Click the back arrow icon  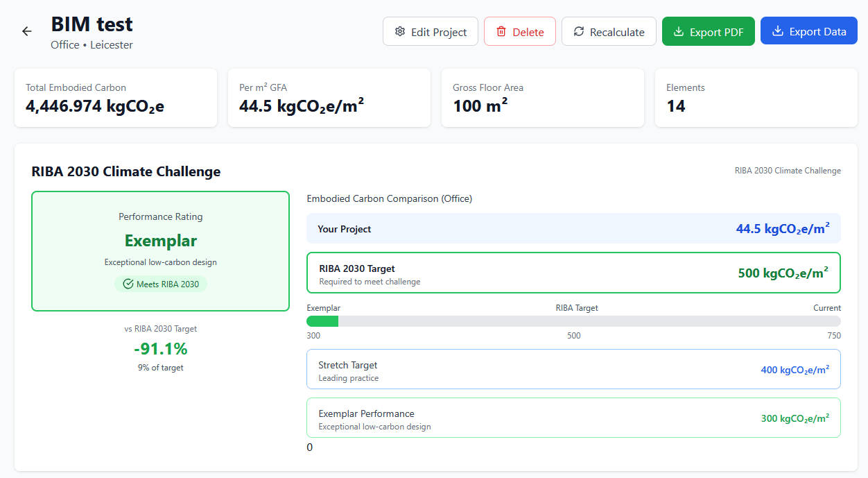[x=27, y=31]
